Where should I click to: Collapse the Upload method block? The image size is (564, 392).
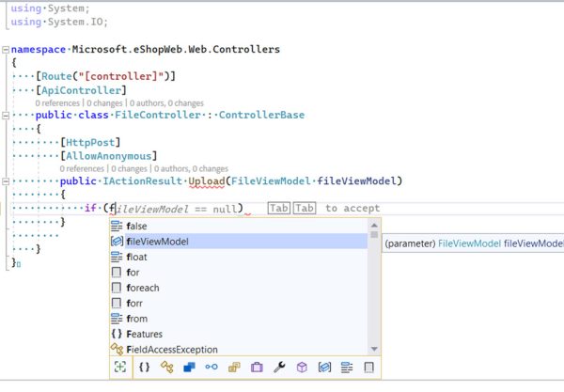[6, 181]
